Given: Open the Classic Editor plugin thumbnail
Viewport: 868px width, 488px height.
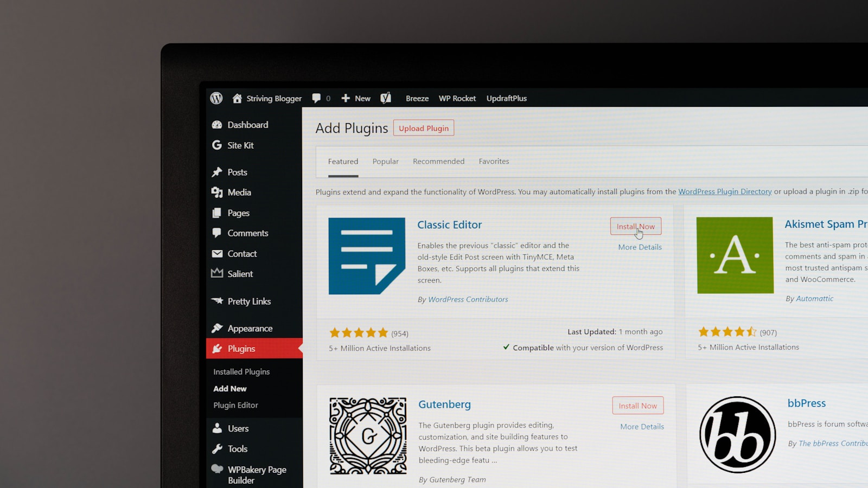Looking at the screenshot, I should (x=367, y=256).
